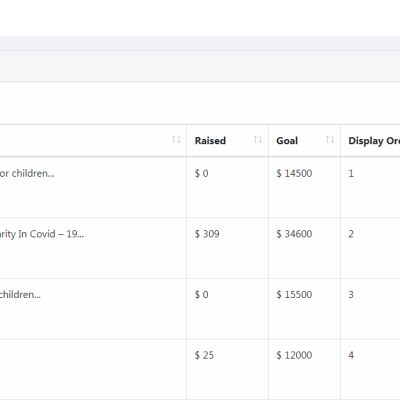400x400 pixels.
Task: Click the $ 0 raised cell in first row
Action: [x=202, y=173]
